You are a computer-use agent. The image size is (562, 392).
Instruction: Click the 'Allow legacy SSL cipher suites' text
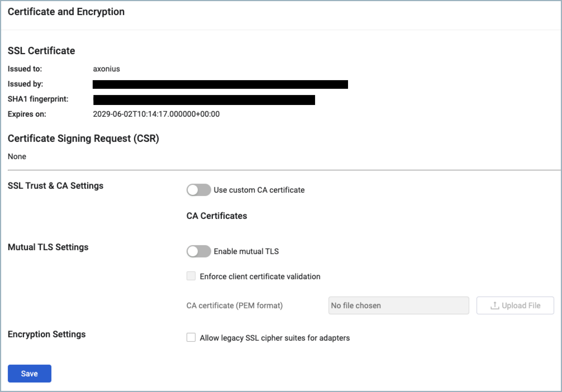(275, 338)
